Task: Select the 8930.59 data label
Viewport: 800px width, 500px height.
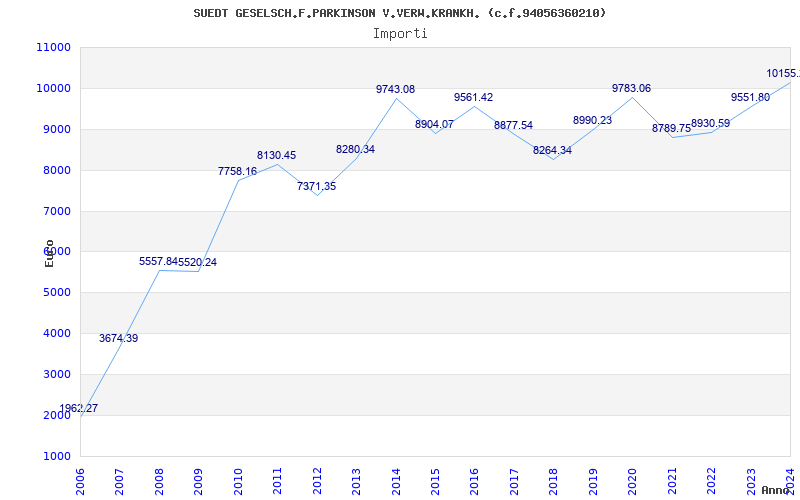Action: (x=711, y=123)
